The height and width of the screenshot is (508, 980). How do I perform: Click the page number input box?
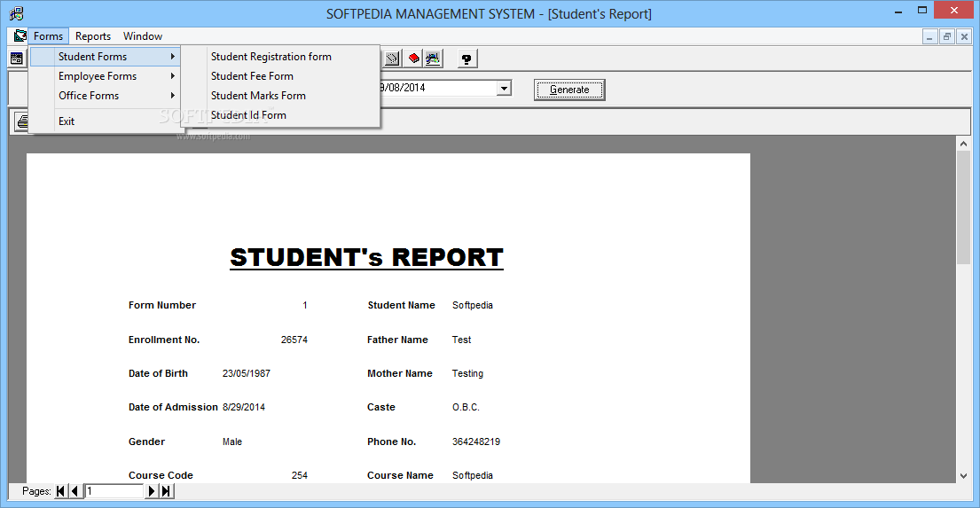(114, 491)
